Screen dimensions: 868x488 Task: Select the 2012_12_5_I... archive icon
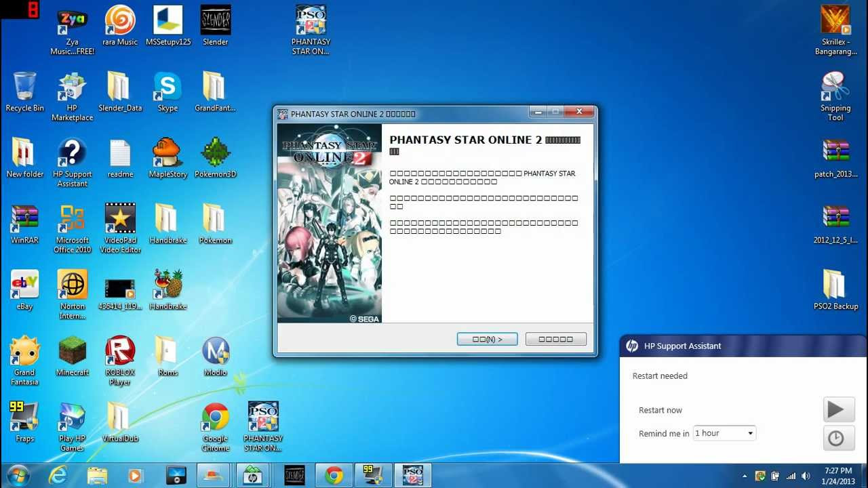[835, 224]
